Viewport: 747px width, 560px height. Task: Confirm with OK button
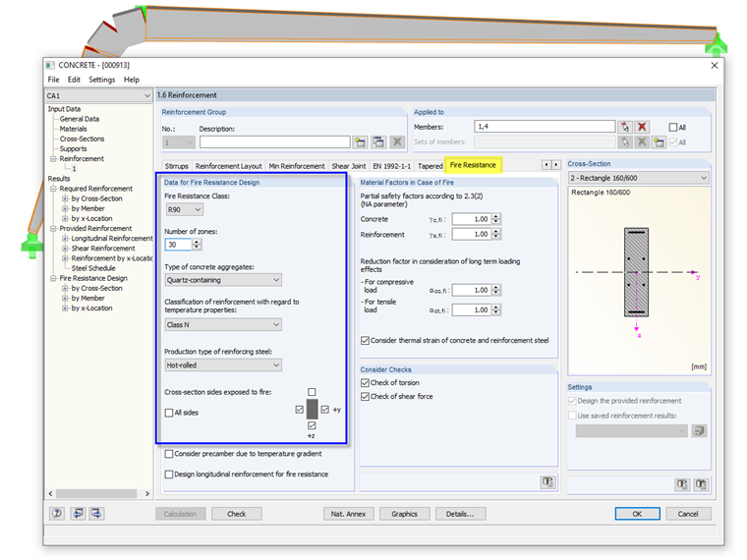click(638, 514)
